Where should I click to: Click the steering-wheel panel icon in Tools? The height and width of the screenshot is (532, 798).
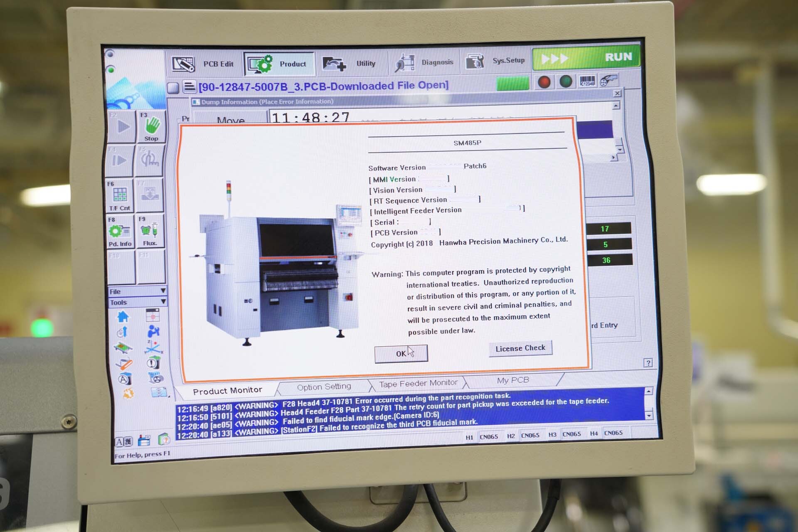point(155,377)
